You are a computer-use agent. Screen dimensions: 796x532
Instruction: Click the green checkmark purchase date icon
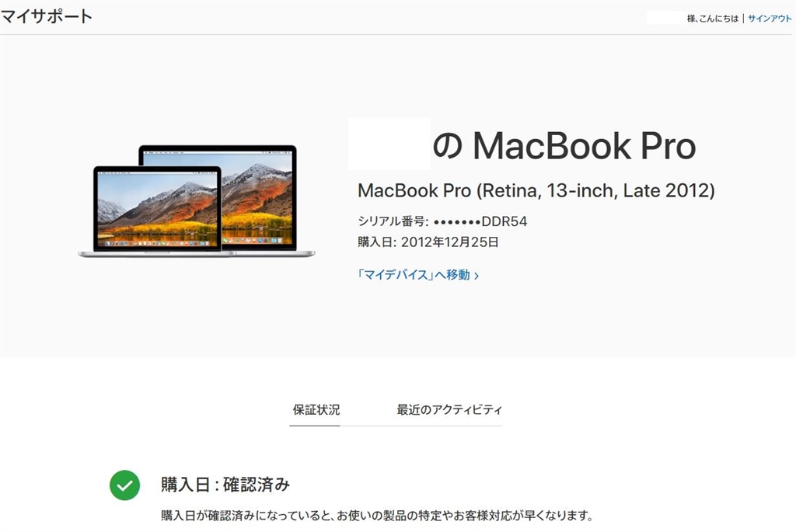[x=125, y=485]
